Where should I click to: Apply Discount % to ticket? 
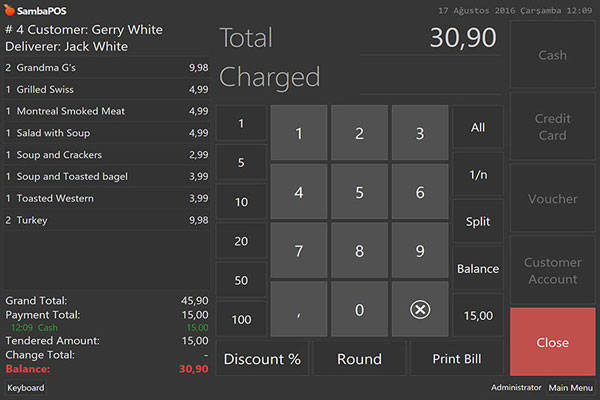(x=261, y=359)
